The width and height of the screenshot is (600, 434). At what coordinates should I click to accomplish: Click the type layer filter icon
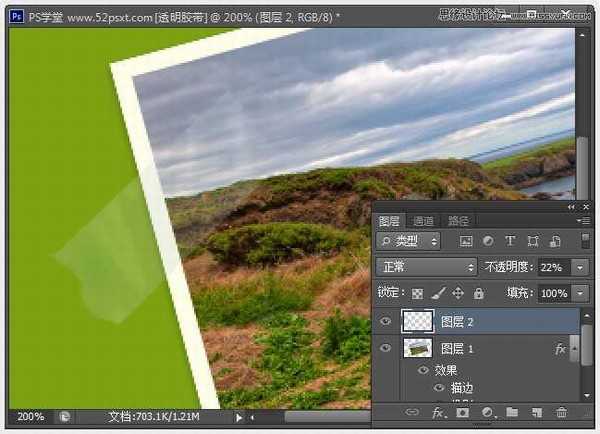pos(510,242)
